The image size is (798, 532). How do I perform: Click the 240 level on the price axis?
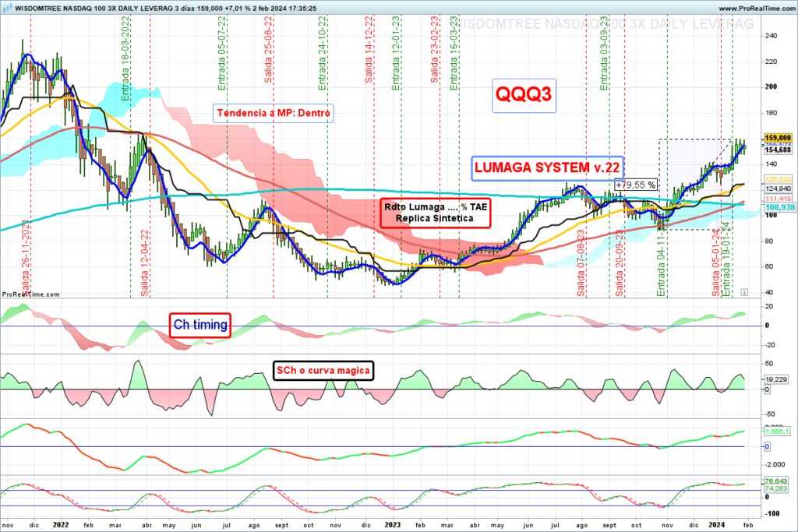(771, 36)
